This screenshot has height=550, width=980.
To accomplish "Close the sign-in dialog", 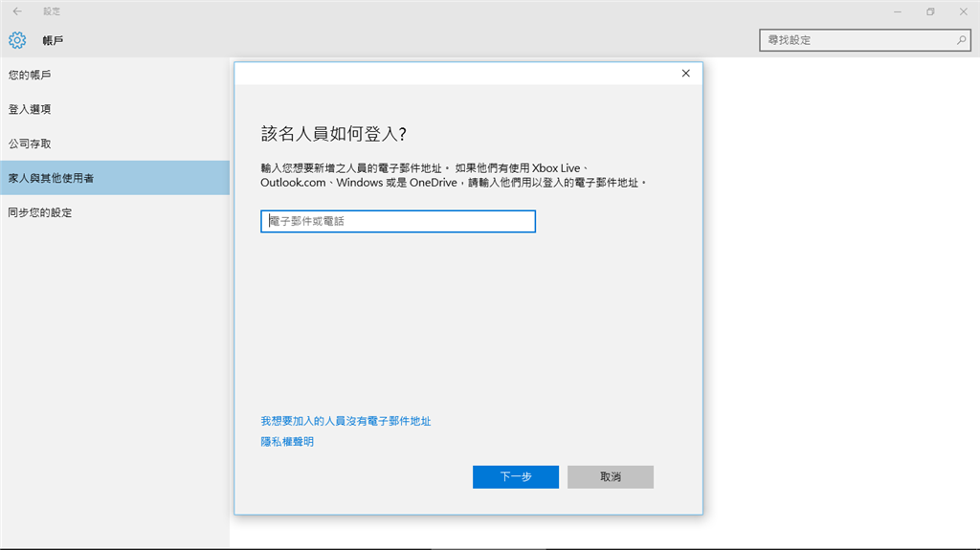I will [685, 73].
